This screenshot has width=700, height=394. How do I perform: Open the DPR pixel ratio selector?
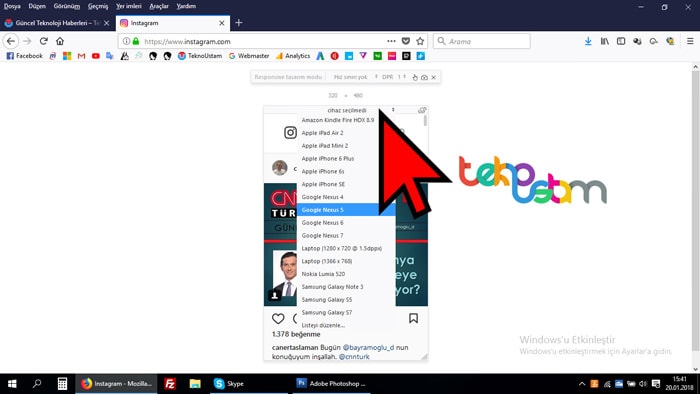[394, 77]
